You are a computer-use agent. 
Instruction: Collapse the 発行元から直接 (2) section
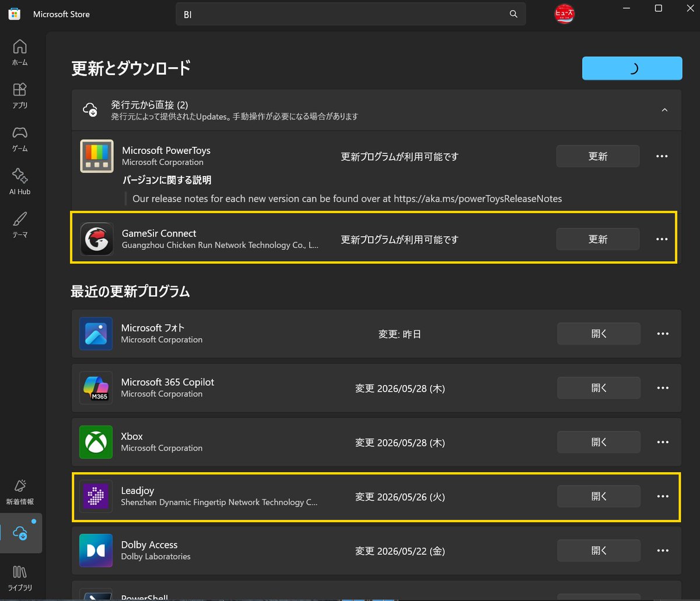[664, 110]
